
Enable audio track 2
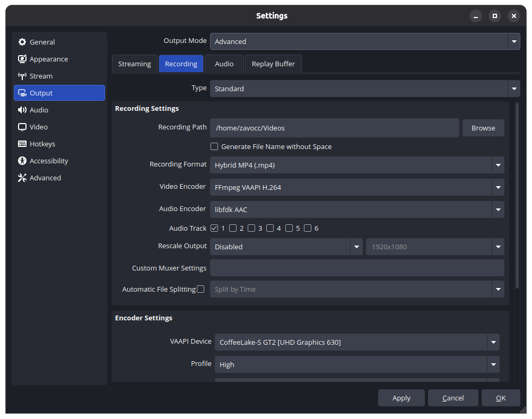click(x=233, y=228)
